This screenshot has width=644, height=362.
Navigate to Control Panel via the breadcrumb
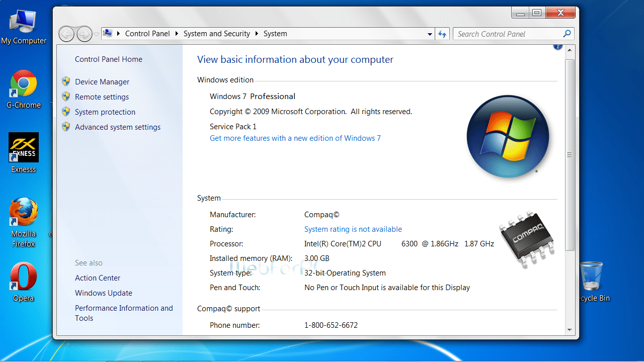147,34
